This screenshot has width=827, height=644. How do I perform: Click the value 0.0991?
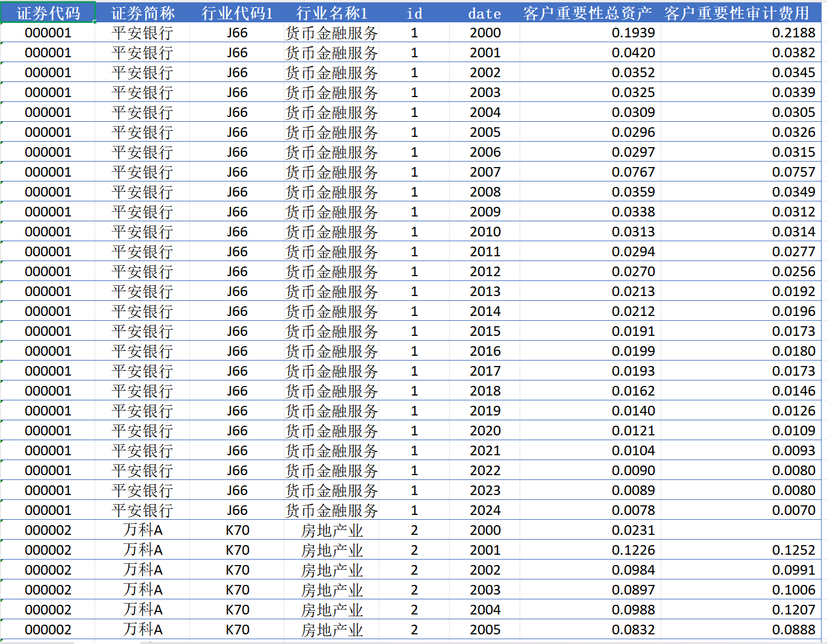741,570
